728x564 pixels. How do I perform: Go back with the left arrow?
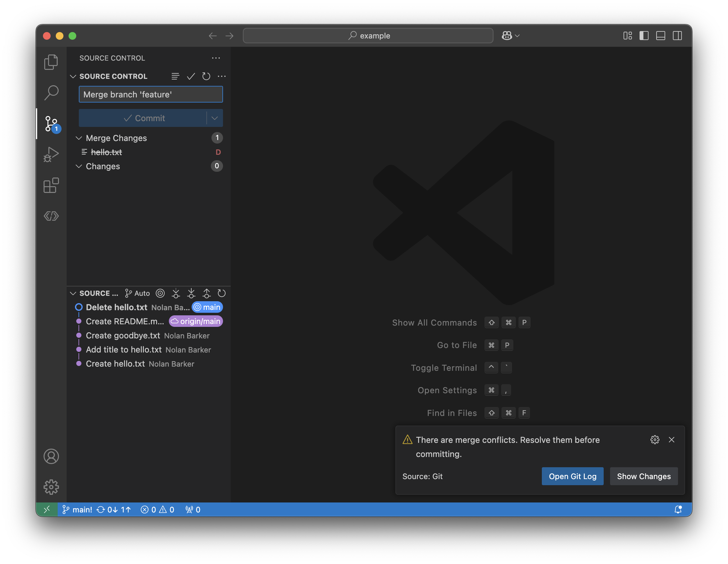[213, 36]
